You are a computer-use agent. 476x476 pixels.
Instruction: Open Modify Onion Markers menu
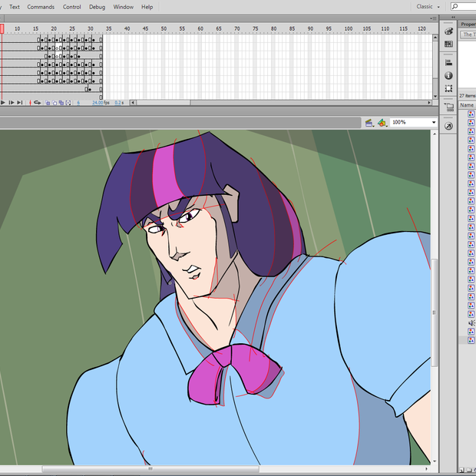(68, 103)
